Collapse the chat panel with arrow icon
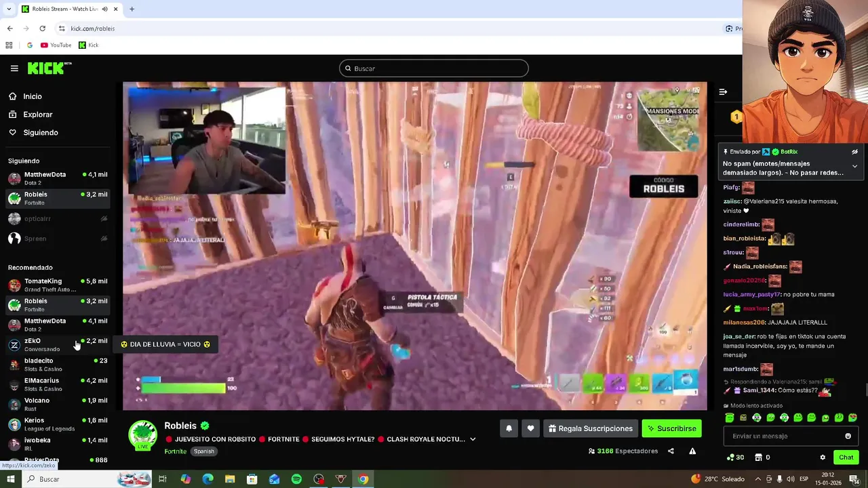The width and height of the screenshot is (868, 488). tap(723, 92)
